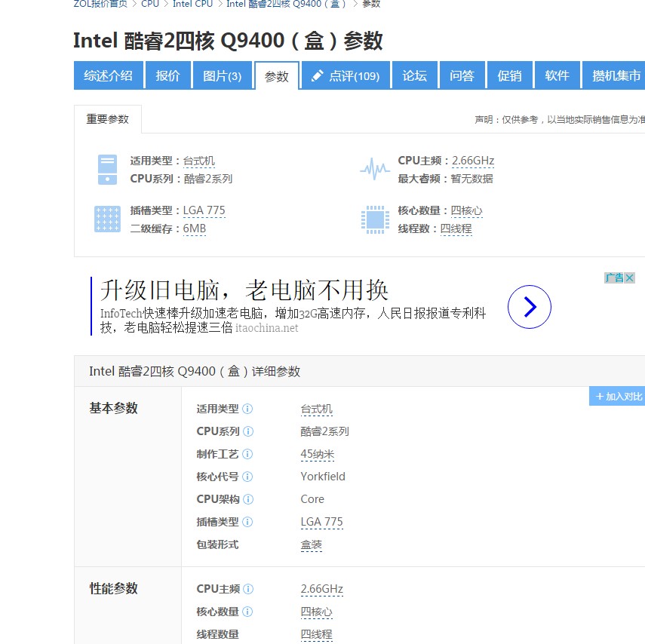The image size is (645, 644).
Task: Click the pencil icon on 点评 tab
Action: pos(317,75)
